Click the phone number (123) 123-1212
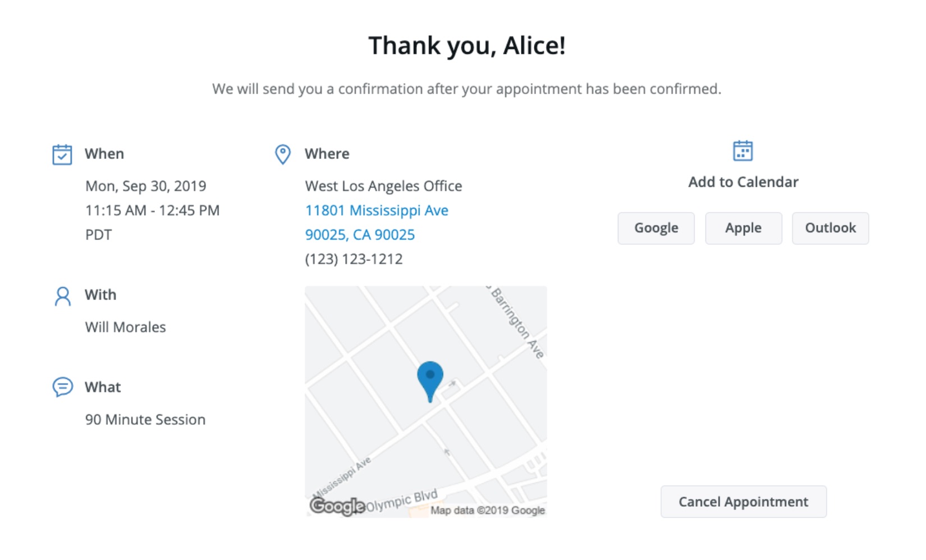 click(354, 259)
